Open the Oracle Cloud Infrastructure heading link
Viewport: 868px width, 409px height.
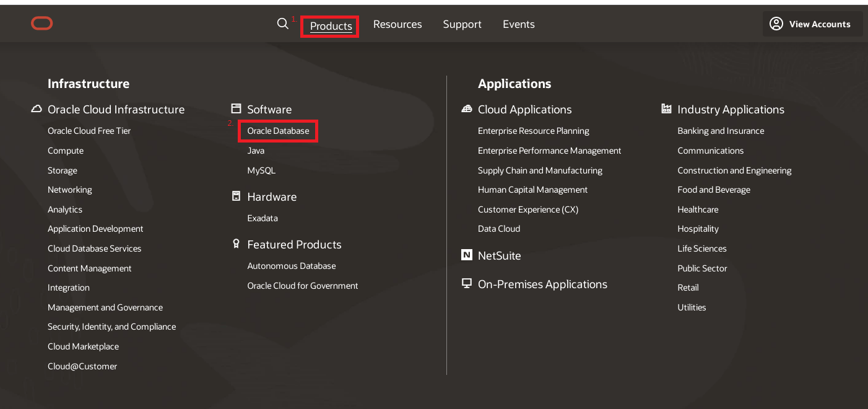[116, 109]
